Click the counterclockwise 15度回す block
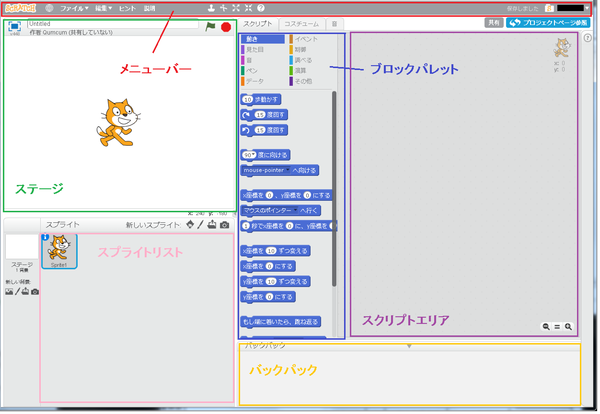This screenshot has width=600, height=414. click(x=264, y=130)
